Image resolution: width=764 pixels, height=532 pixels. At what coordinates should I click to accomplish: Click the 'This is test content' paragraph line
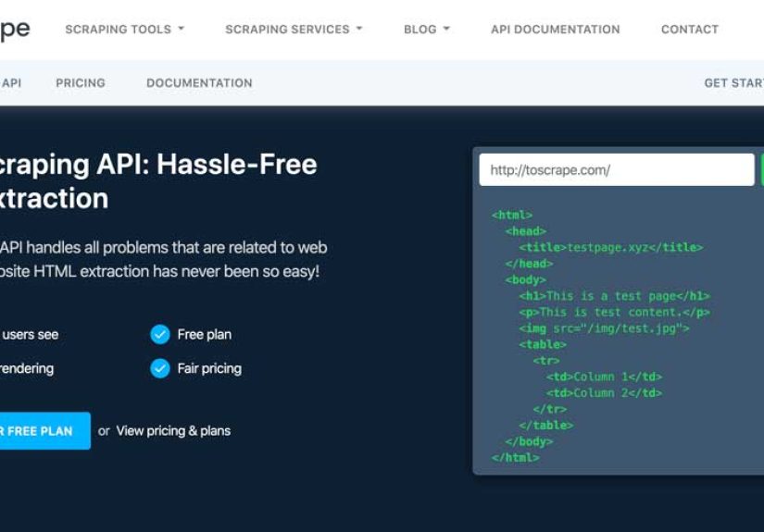click(x=614, y=312)
